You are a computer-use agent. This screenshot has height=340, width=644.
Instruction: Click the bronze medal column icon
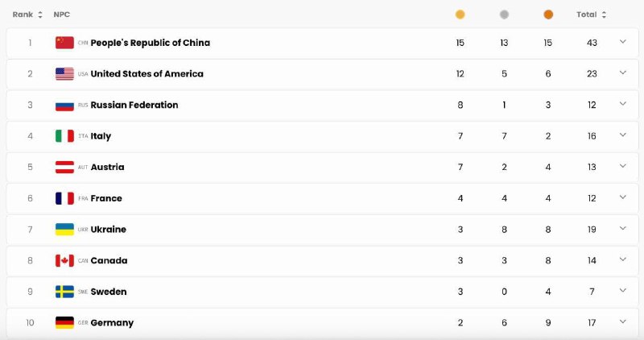tap(548, 15)
